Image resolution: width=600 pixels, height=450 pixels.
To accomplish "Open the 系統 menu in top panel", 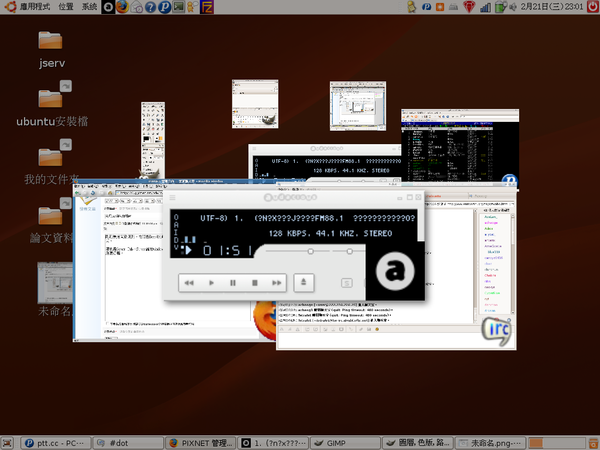I will coord(90,7).
